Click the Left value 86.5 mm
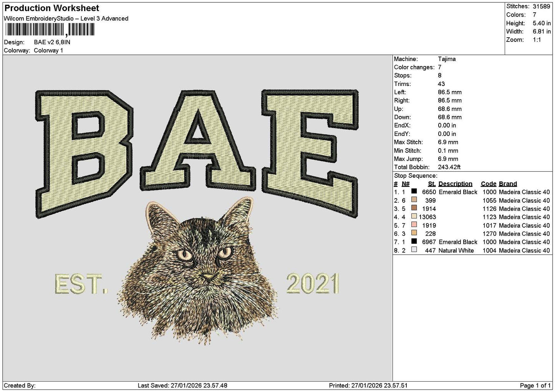Screen dimensions: 555x392 (450, 92)
